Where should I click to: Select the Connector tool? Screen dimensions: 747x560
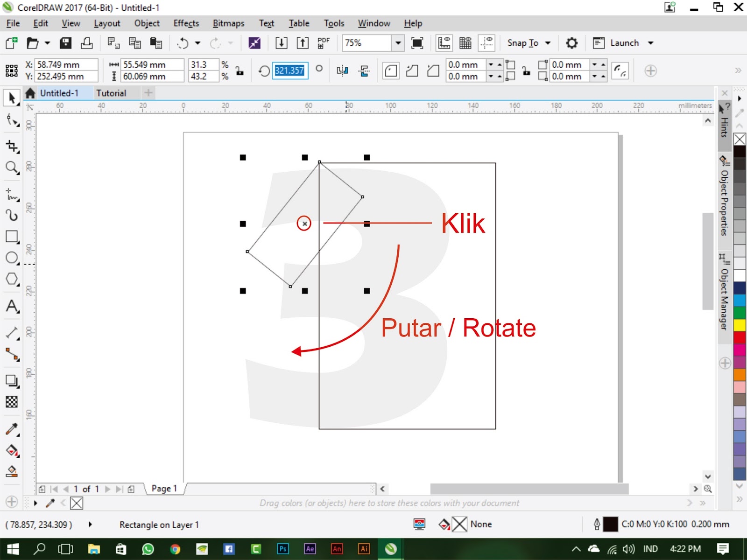(x=12, y=354)
